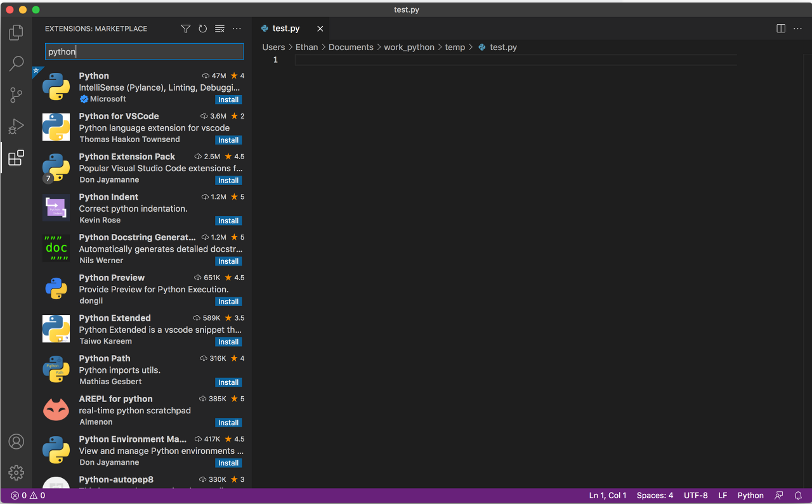Select Python Extension Pack title
This screenshot has height=504, width=812.
click(127, 157)
